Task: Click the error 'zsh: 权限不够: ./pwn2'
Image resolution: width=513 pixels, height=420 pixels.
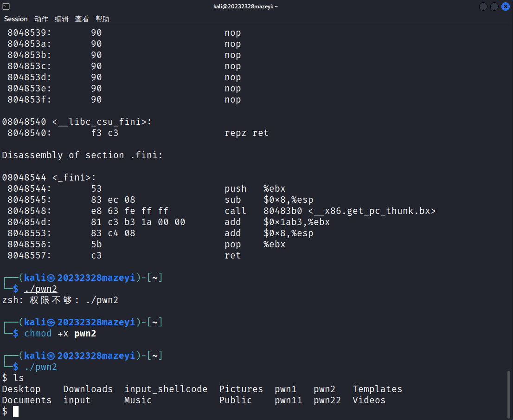Action: [60, 300]
